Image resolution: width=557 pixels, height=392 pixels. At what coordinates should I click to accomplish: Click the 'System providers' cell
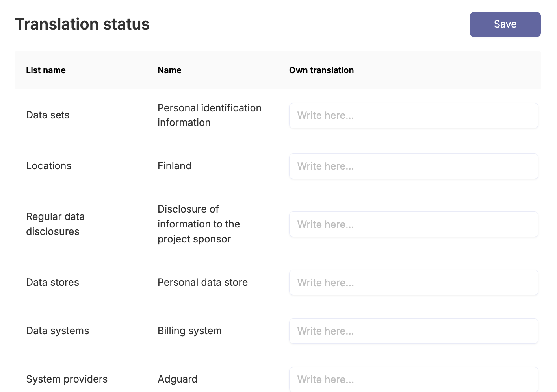(67, 379)
